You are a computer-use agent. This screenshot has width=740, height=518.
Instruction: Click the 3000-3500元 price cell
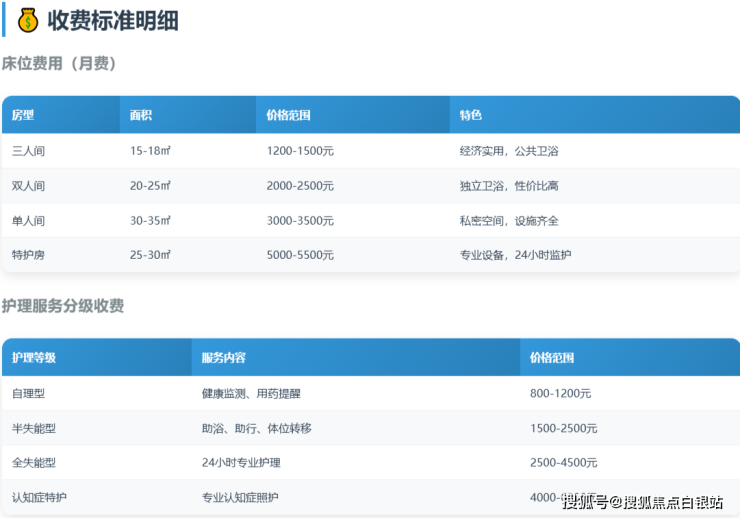click(300, 221)
